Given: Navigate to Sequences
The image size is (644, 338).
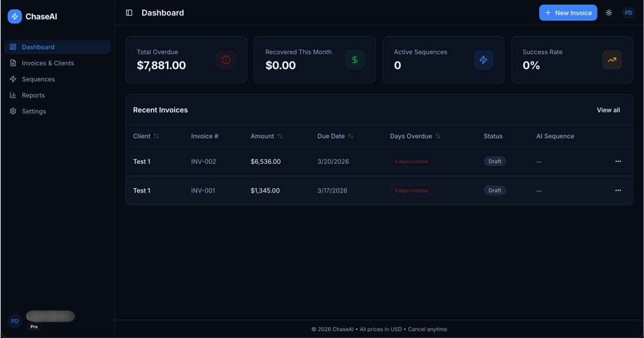Looking at the screenshot, I should click(57, 79).
